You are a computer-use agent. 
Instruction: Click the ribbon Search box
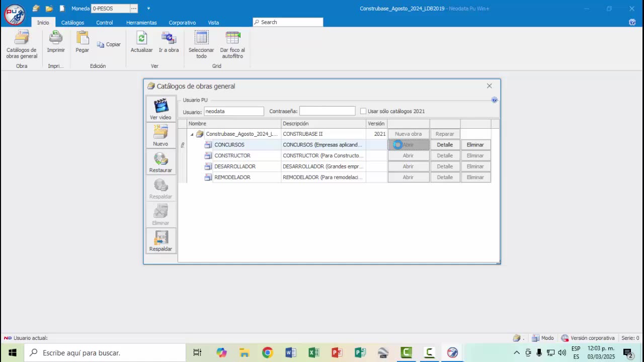click(x=288, y=22)
